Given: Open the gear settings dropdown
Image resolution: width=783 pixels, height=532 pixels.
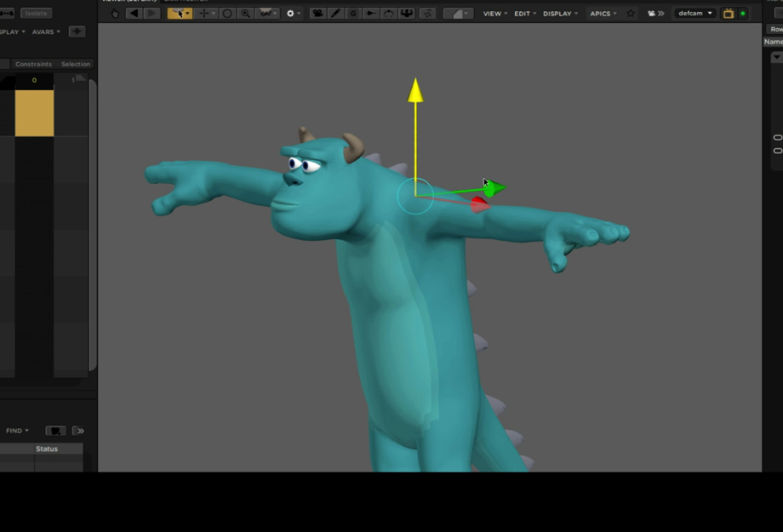Looking at the screenshot, I should 293,14.
